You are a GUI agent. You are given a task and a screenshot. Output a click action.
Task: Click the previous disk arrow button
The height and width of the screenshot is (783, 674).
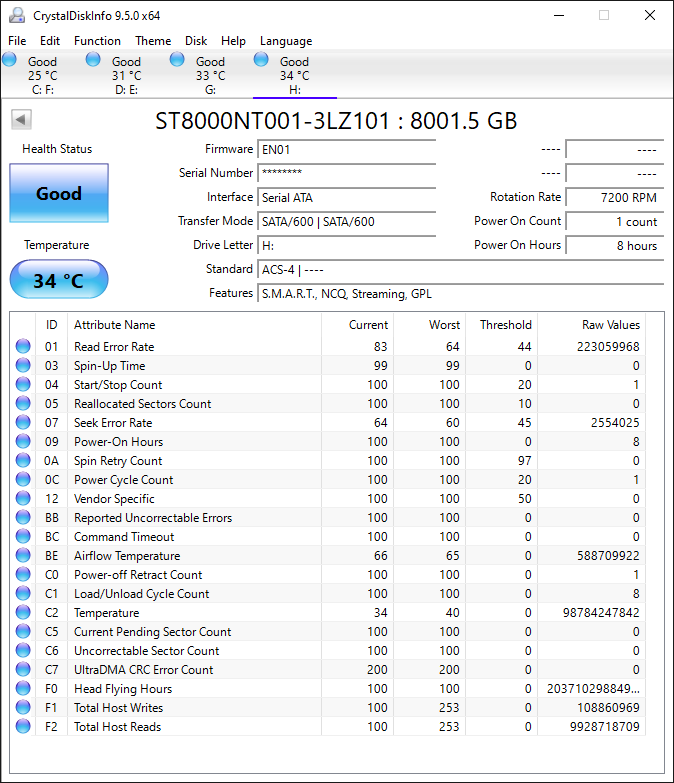pos(21,120)
